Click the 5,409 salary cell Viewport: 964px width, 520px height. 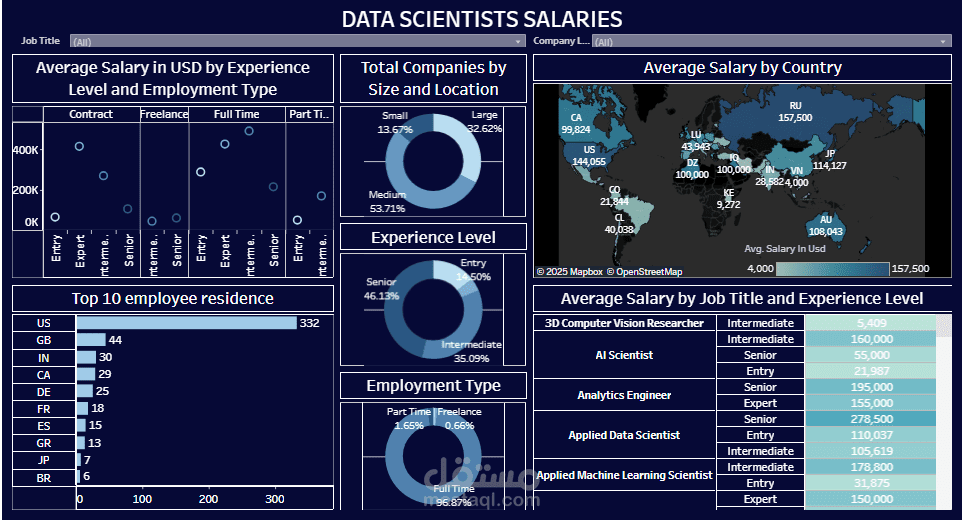871,323
